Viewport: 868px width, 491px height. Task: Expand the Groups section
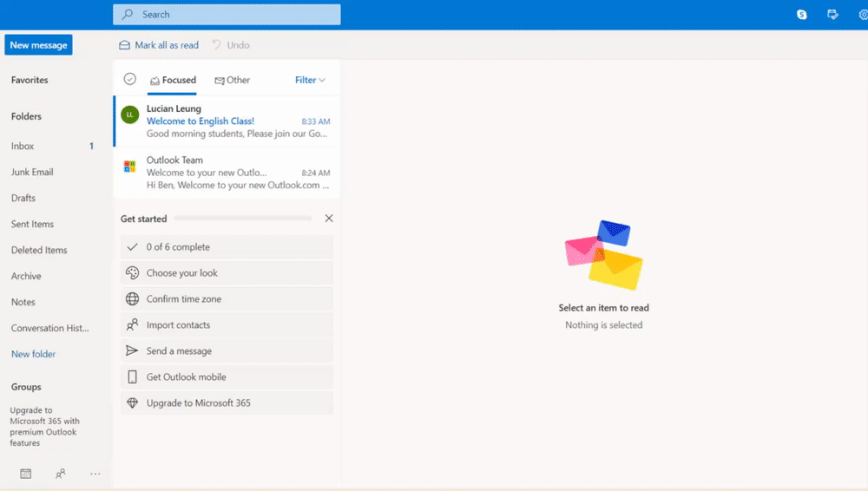pyautogui.click(x=26, y=387)
